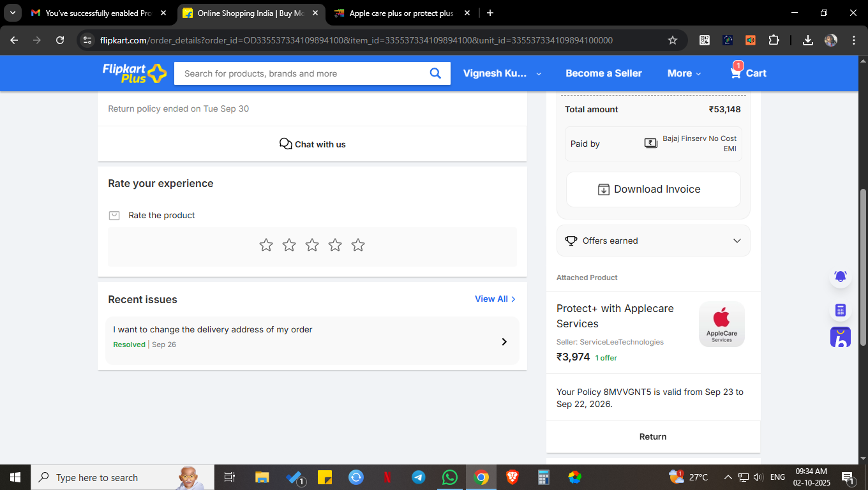Open the shopping Cart
This screenshot has height=490, width=868.
pos(748,73)
